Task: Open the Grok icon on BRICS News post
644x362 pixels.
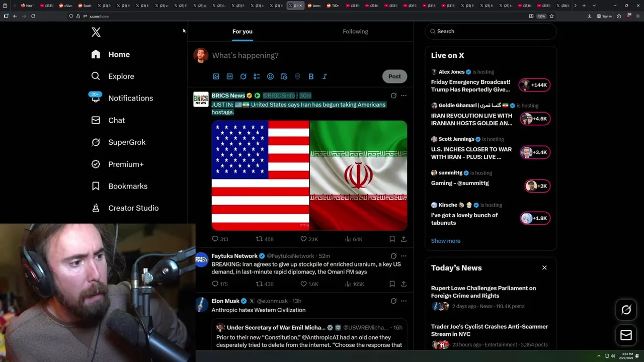Action: point(393,96)
